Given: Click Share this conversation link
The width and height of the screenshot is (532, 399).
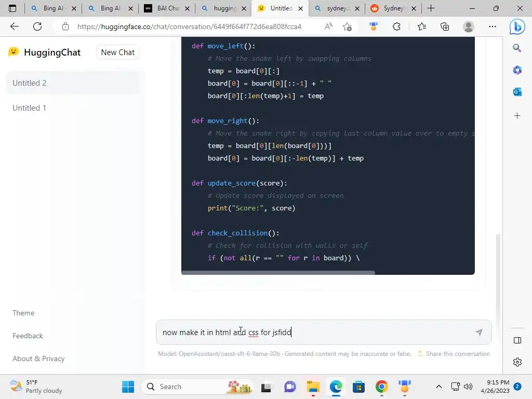Looking at the screenshot, I should (454, 353).
